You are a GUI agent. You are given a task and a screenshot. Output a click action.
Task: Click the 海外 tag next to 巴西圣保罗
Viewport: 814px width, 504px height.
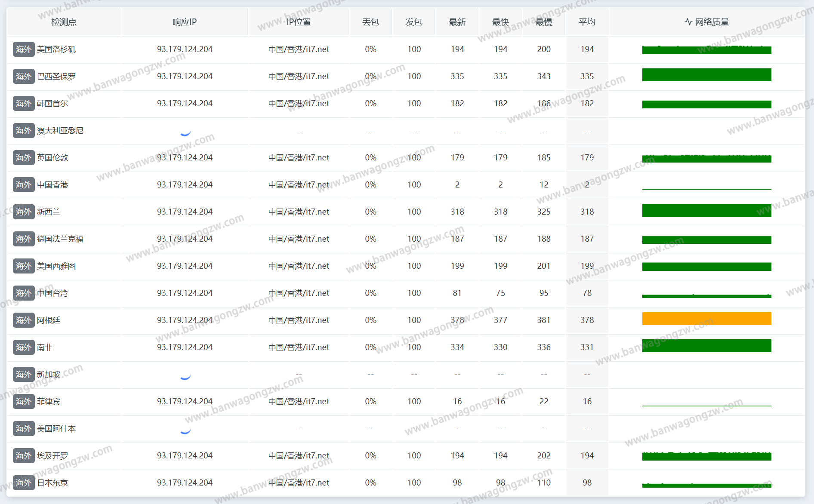[x=24, y=77]
